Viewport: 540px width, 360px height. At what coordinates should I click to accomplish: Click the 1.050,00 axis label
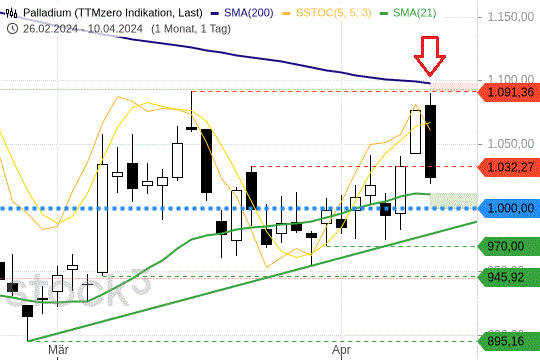tap(511, 144)
